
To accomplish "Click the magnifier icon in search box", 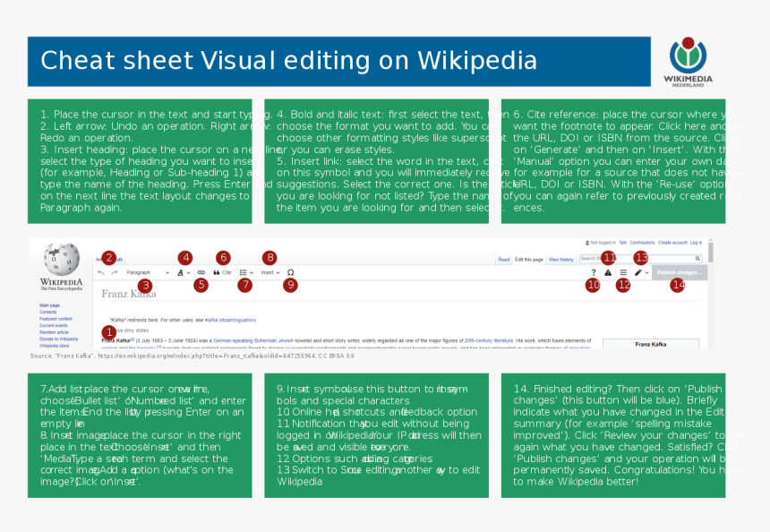I will (x=697, y=258).
